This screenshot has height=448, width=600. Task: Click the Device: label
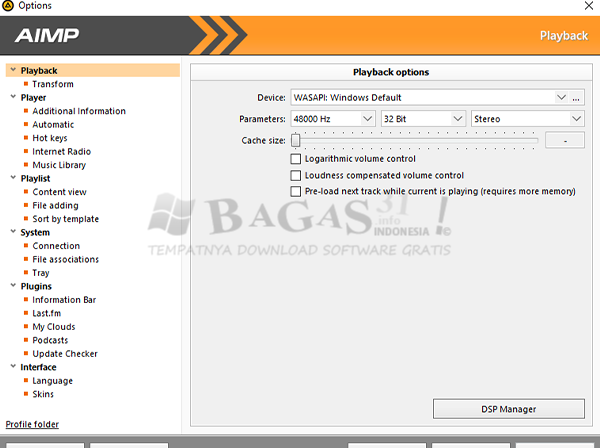point(271,98)
